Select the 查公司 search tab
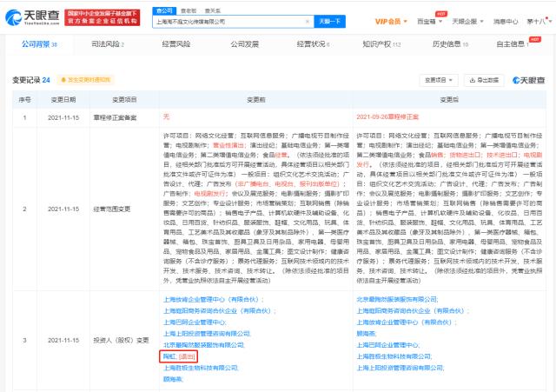 pyautogui.click(x=164, y=11)
